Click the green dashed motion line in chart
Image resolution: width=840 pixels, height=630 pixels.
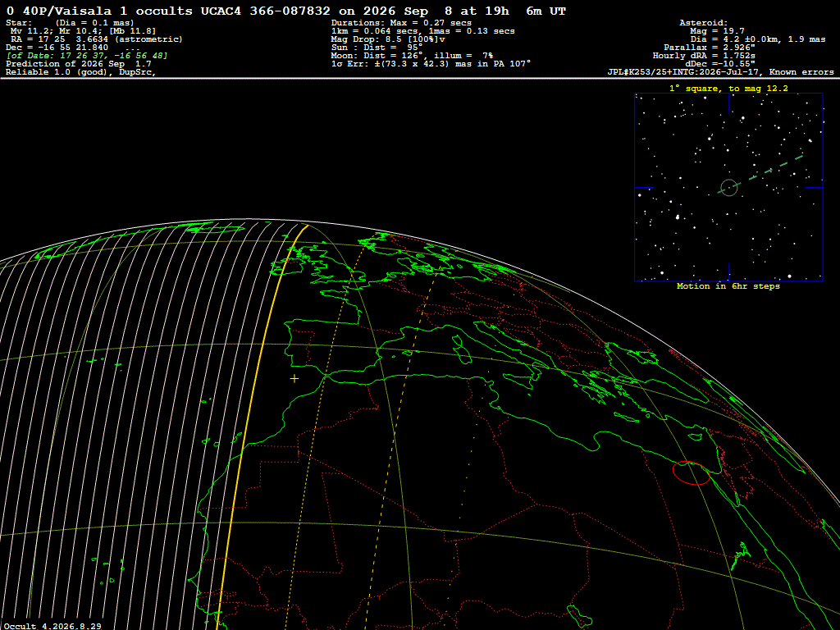760,174
